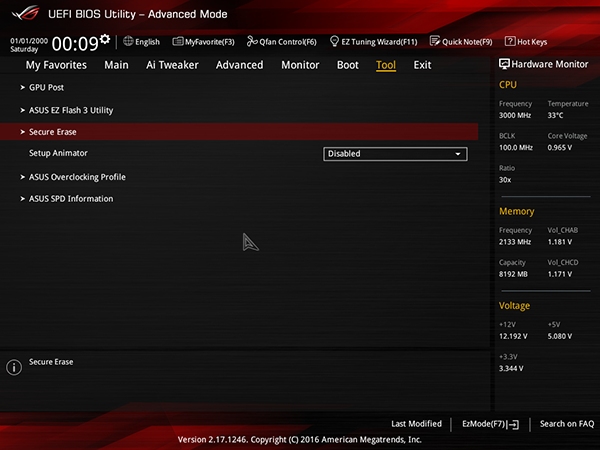Screen dimensions: 600x450
Task: Expand ASUS EZ Flash 3 Utility arrow
Action: 23,110
